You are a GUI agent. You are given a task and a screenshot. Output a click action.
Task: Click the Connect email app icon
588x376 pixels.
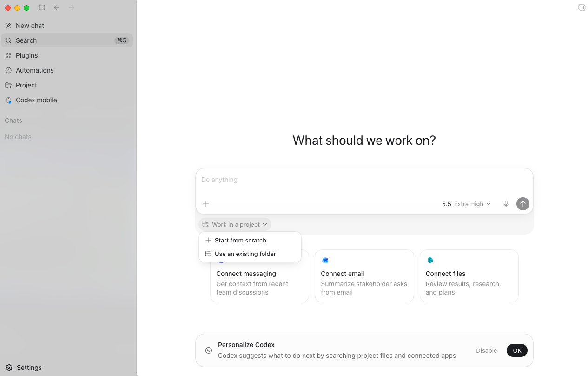[325, 260]
